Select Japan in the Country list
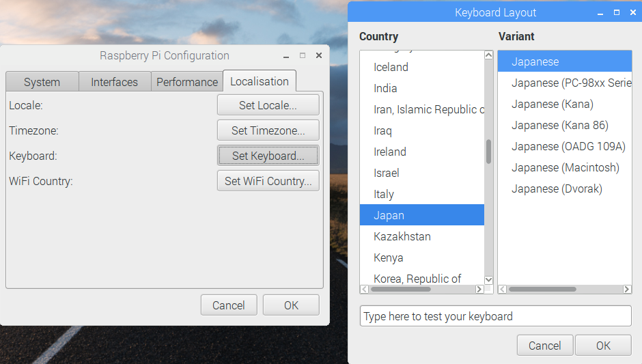Screen dimensions: 642x364 pos(421,215)
